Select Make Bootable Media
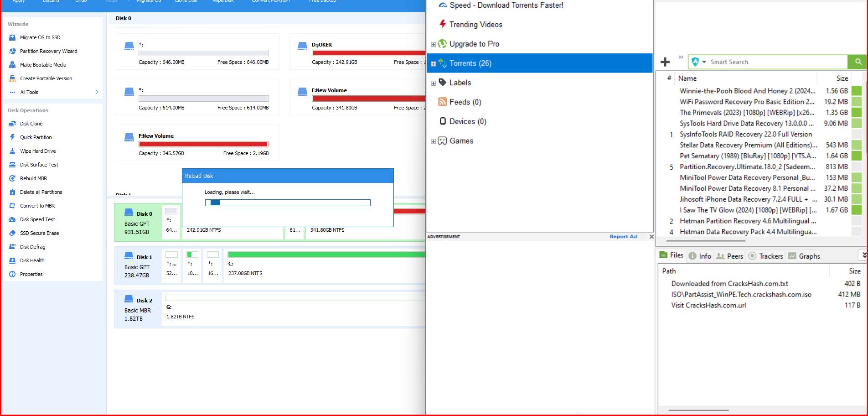Screen dimensions: 868x416 click(43, 65)
